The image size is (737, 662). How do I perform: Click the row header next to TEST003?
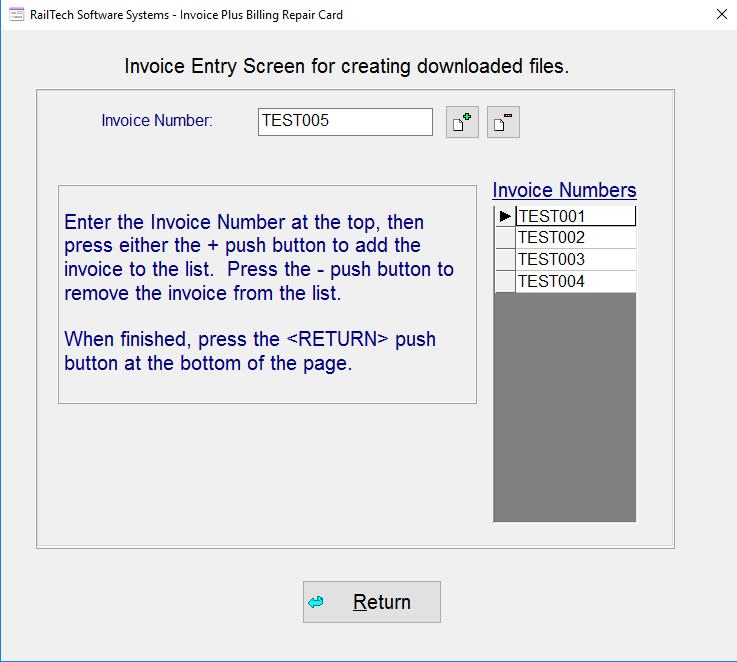[x=505, y=260]
